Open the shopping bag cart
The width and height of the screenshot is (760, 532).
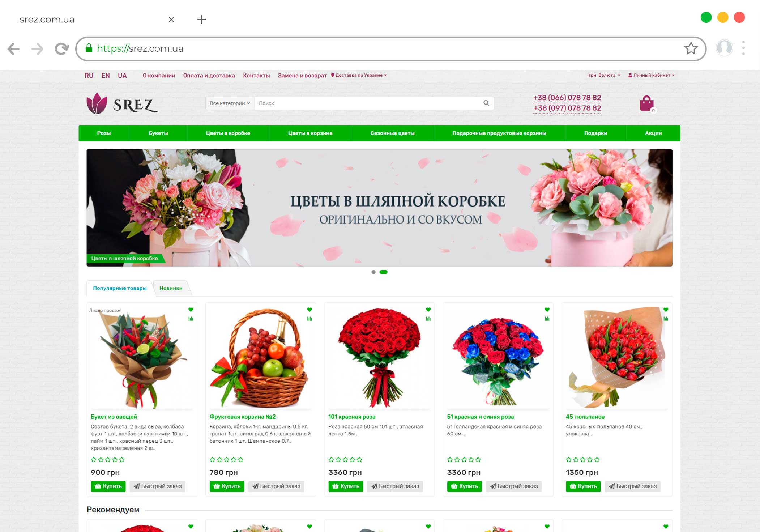point(647,104)
